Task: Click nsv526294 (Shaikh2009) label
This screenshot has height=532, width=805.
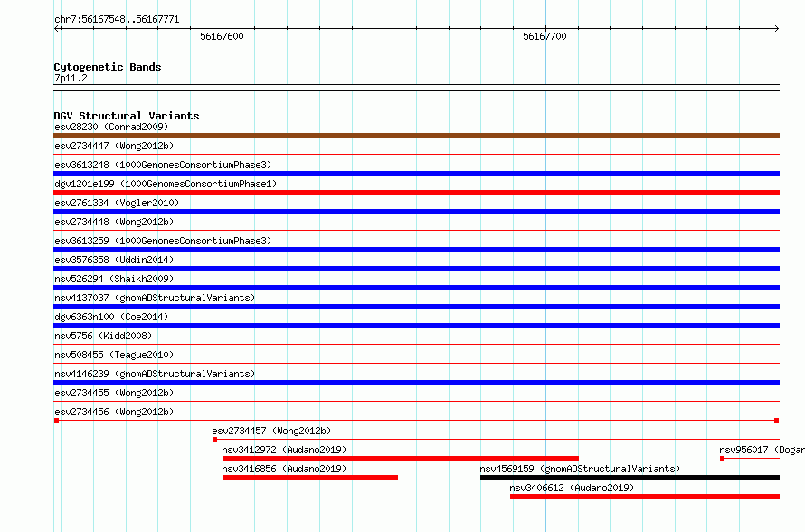Action: (114, 279)
